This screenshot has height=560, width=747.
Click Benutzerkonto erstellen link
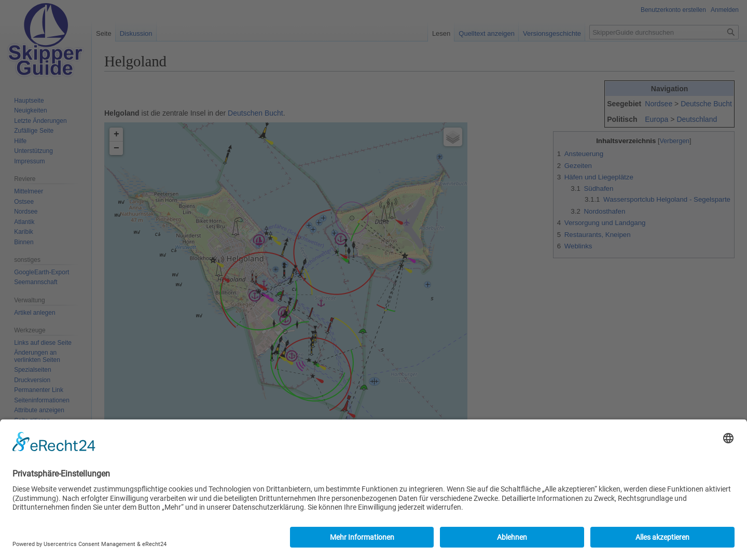click(x=673, y=10)
